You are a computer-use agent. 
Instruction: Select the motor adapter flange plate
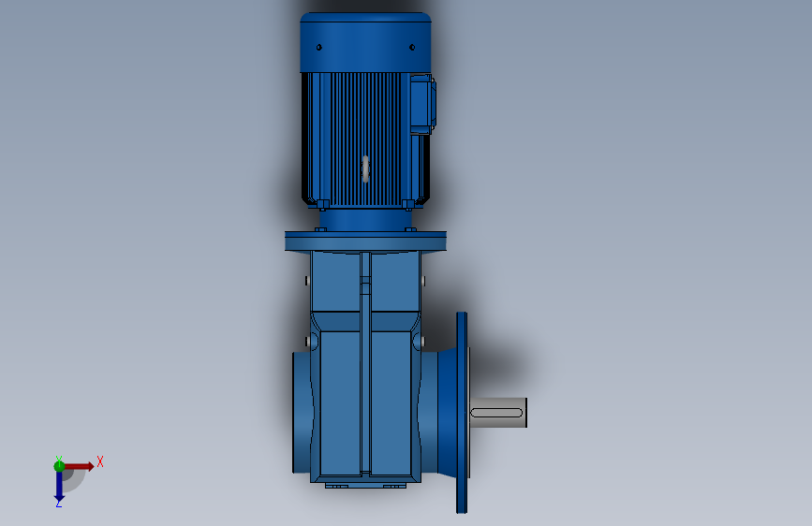[365, 241]
